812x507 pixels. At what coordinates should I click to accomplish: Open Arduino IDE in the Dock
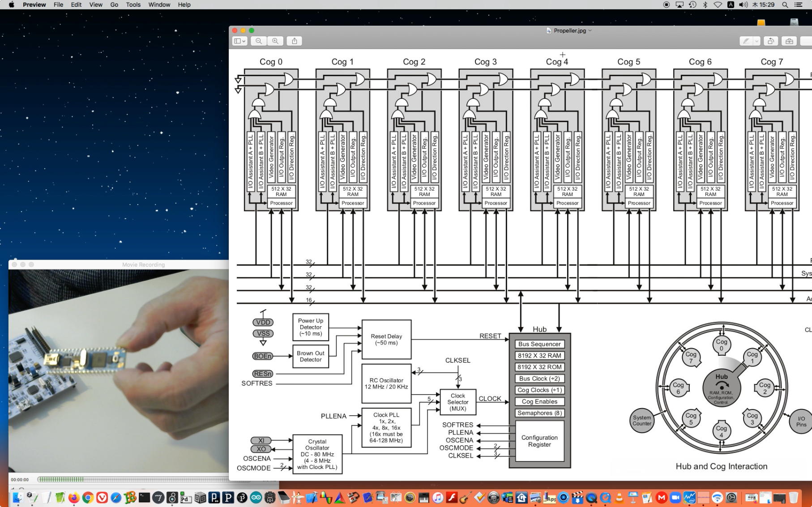tap(256, 497)
